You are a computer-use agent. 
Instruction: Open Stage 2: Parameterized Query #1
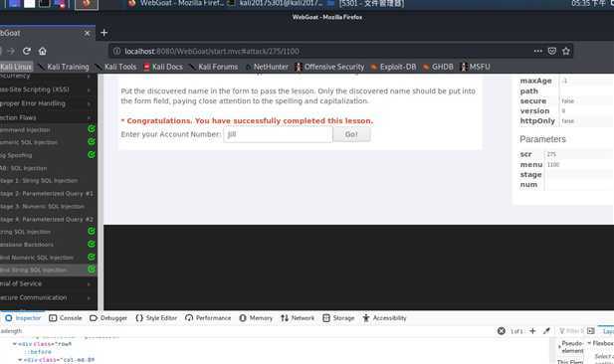pyautogui.click(x=47, y=194)
